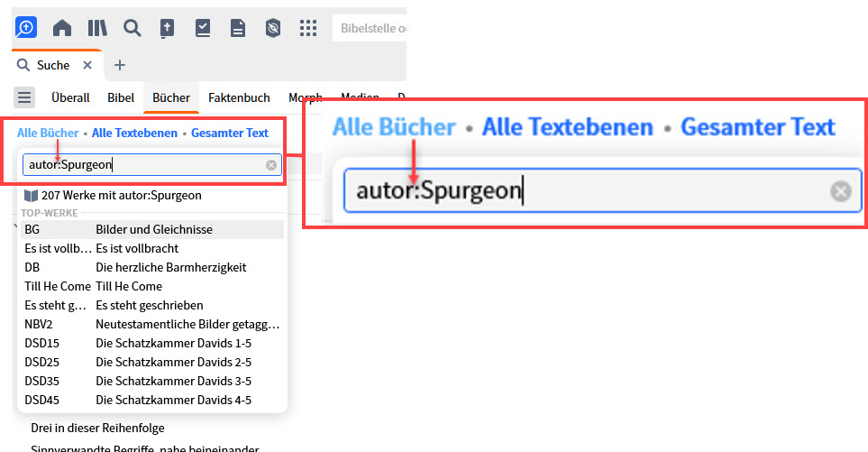
Task: Switch to Bücher search tab
Action: pos(171,97)
